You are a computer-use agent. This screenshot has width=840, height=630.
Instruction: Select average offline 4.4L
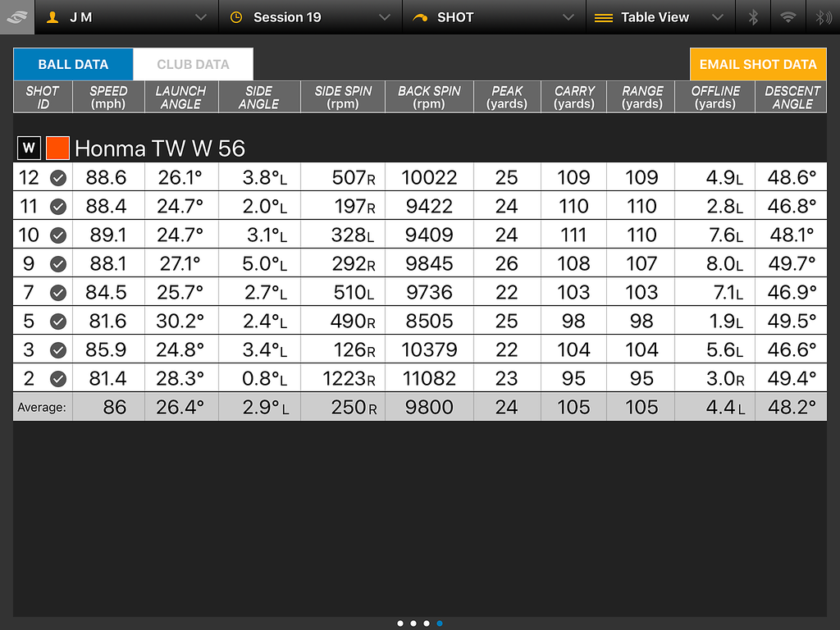[725, 408]
